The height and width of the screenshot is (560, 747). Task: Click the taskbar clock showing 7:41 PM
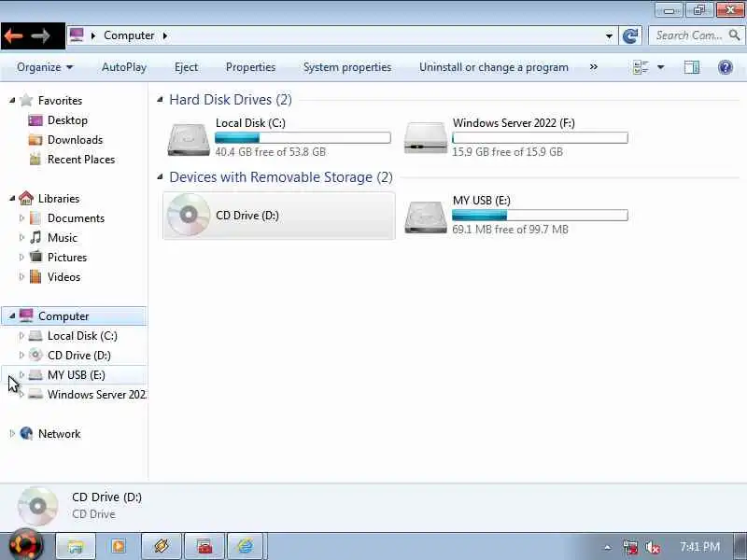pyautogui.click(x=699, y=547)
